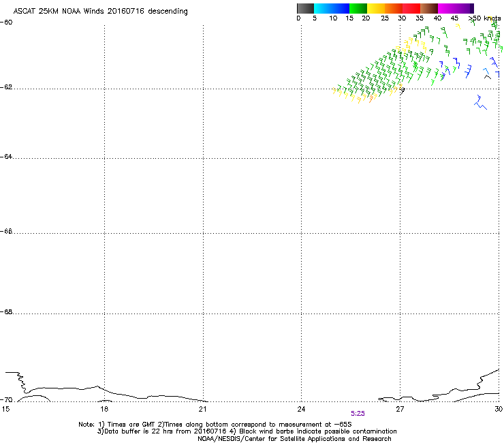Click the legend tick label '25'
The image size is (504, 443).
click(x=385, y=18)
